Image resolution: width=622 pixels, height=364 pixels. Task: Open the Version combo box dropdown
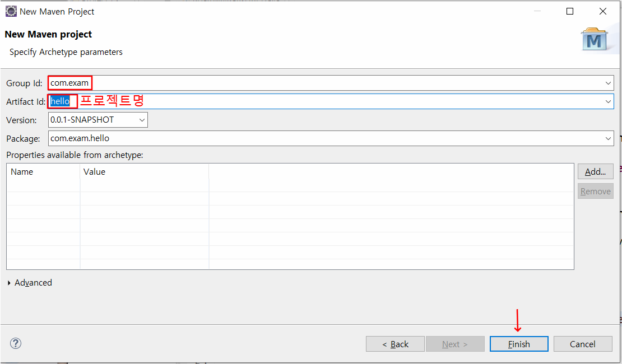[142, 120]
